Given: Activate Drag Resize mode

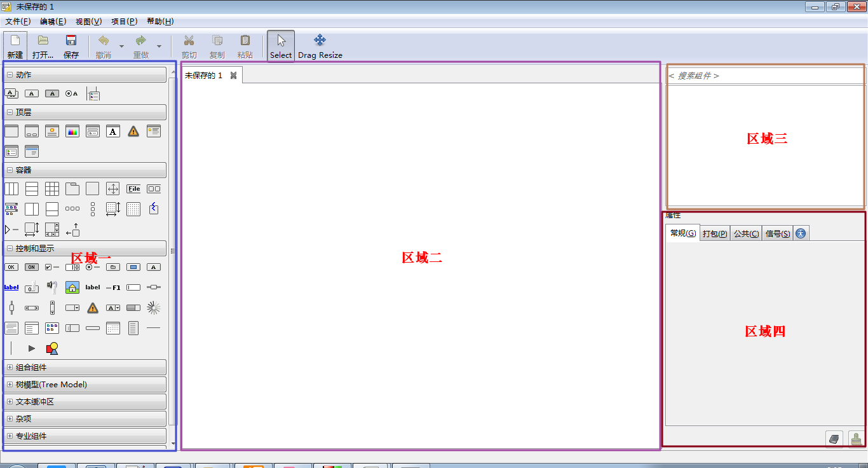Looking at the screenshot, I should [x=320, y=46].
